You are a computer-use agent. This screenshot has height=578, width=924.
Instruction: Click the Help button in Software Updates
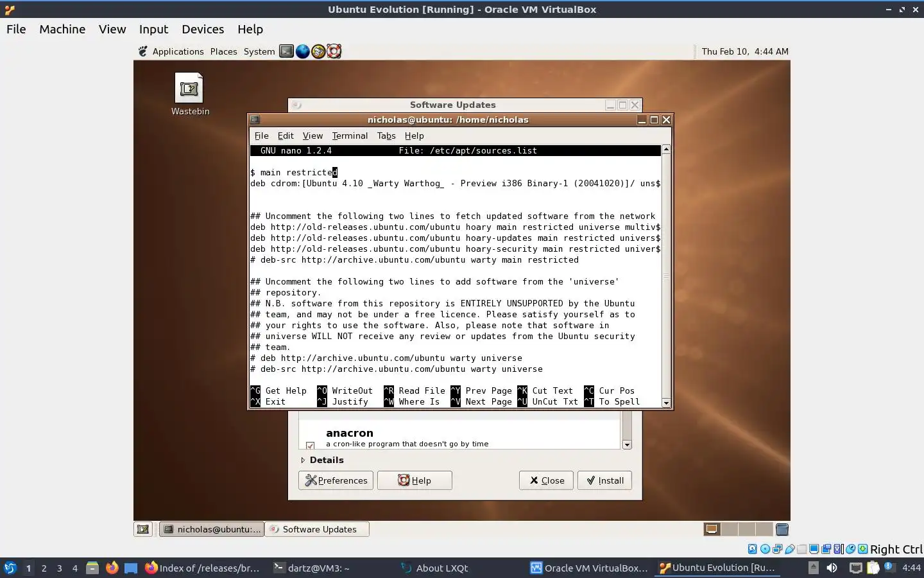tap(415, 480)
